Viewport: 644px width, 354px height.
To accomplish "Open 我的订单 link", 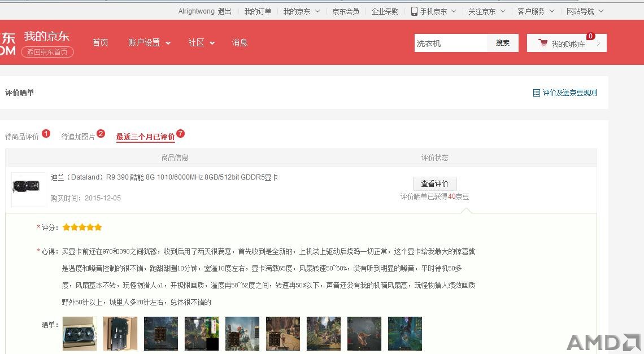I will click(258, 11).
